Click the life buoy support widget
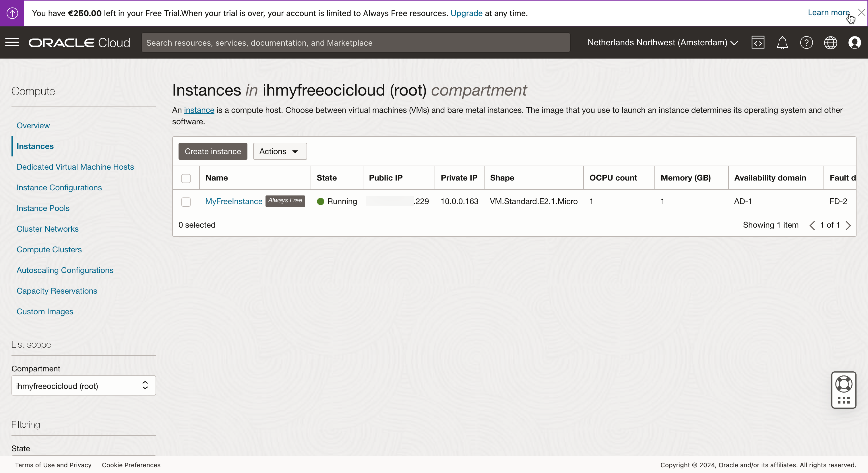This screenshot has width=868, height=473. pyautogui.click(x=843, y=384)
